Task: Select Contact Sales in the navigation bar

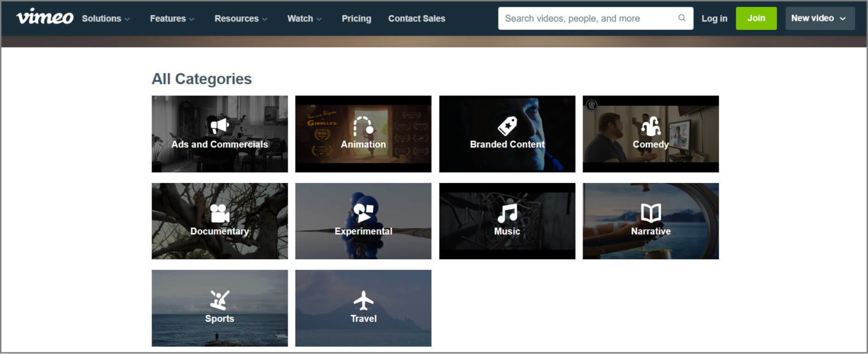Action: 416,18
